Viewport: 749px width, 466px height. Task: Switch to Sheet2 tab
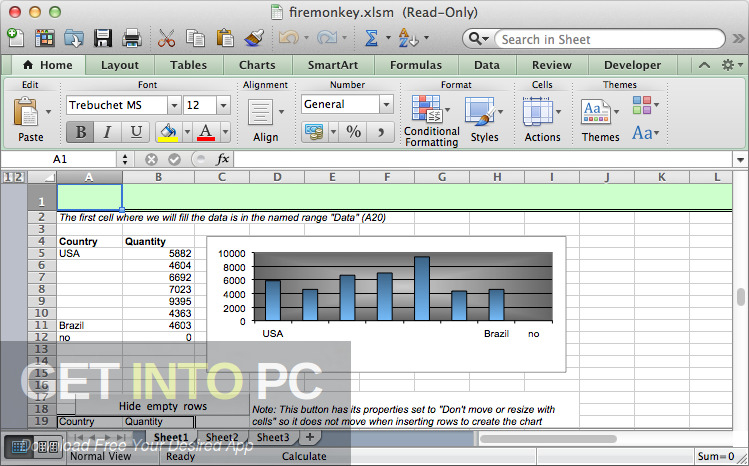[x=222, y=437]
